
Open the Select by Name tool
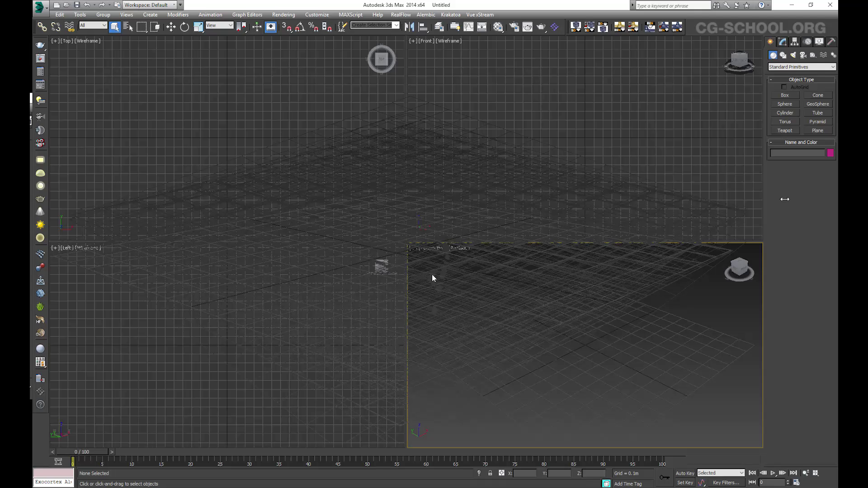[x=128, y=27]
